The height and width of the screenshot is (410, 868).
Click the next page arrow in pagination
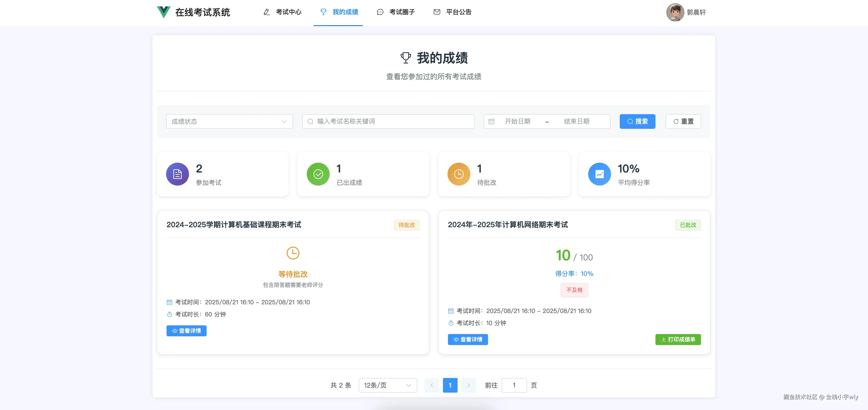click(468, 386)
